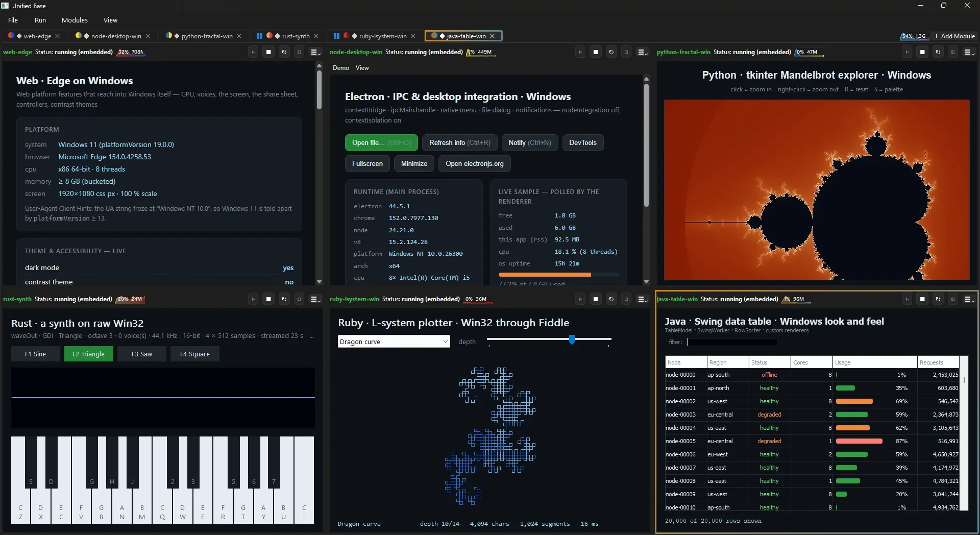This screenshot has height=535, width=980.
Task: Click Add Module button
Action: 954,36
